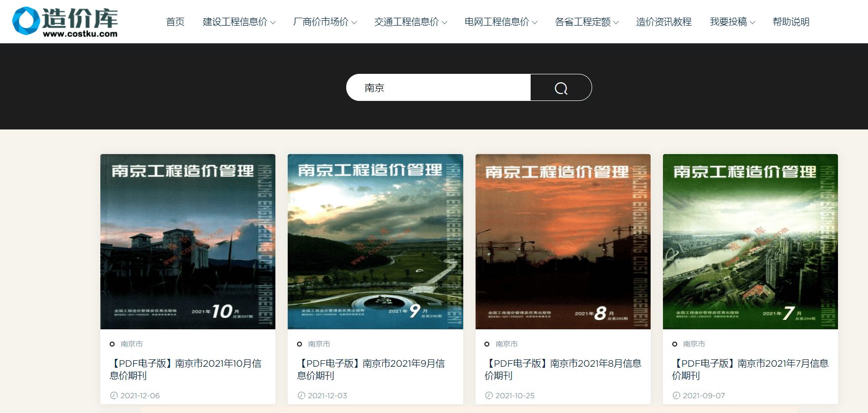Click the clock icon beside 2021-09-07
Viewport: 868px width, 413px height.
676,395
